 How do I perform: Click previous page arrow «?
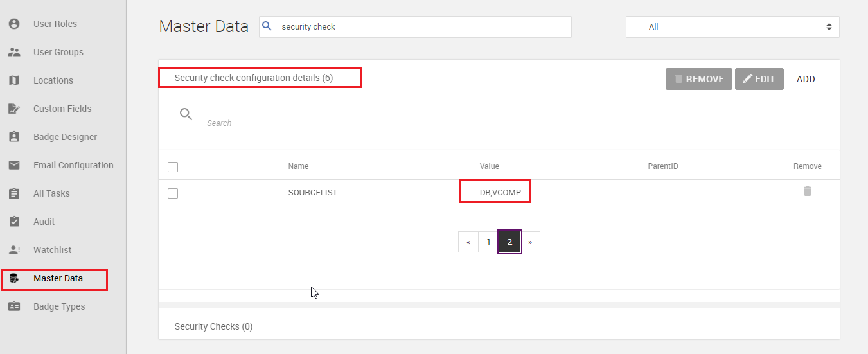click(468, 242)
